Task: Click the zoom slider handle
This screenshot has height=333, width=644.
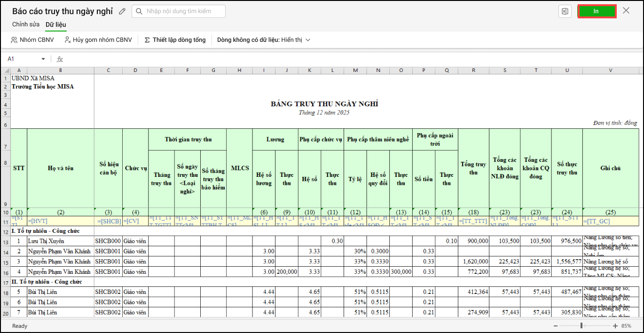Action: coord(581,326)
